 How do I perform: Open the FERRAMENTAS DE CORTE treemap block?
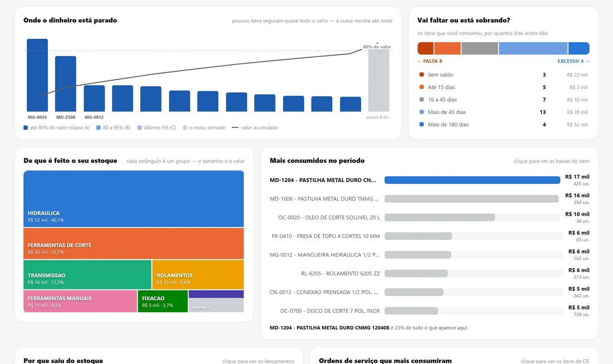(x=134, y=244)
